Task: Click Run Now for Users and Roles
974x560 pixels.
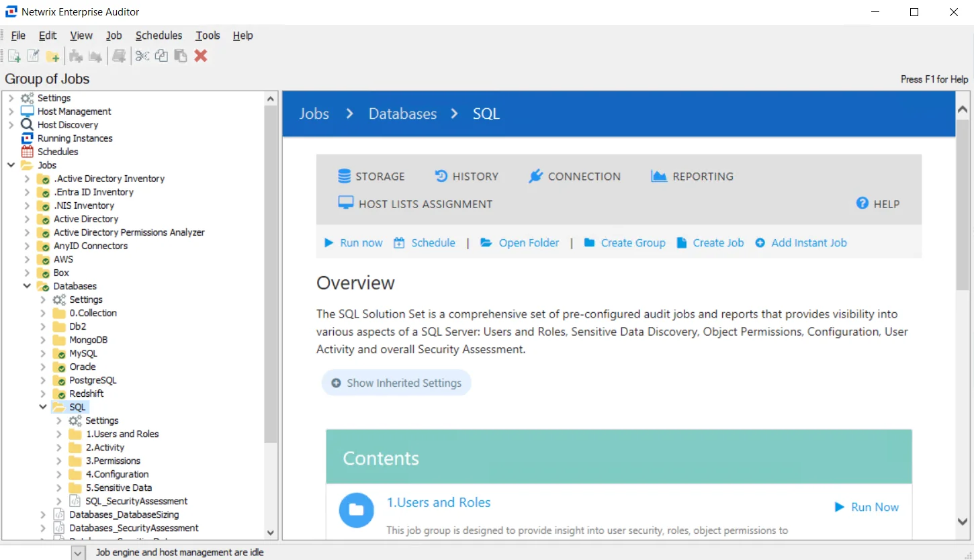Action: 867,507
